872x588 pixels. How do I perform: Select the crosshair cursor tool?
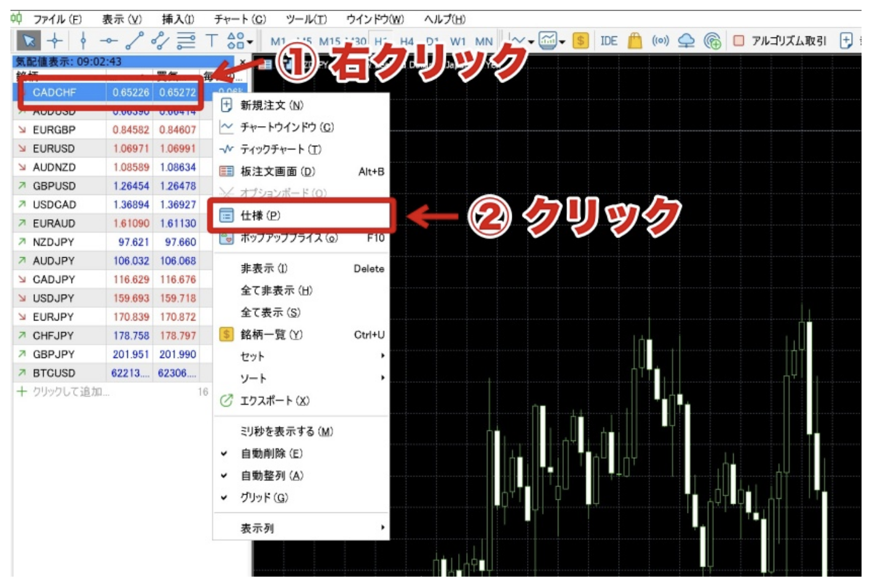click(55, 41)
